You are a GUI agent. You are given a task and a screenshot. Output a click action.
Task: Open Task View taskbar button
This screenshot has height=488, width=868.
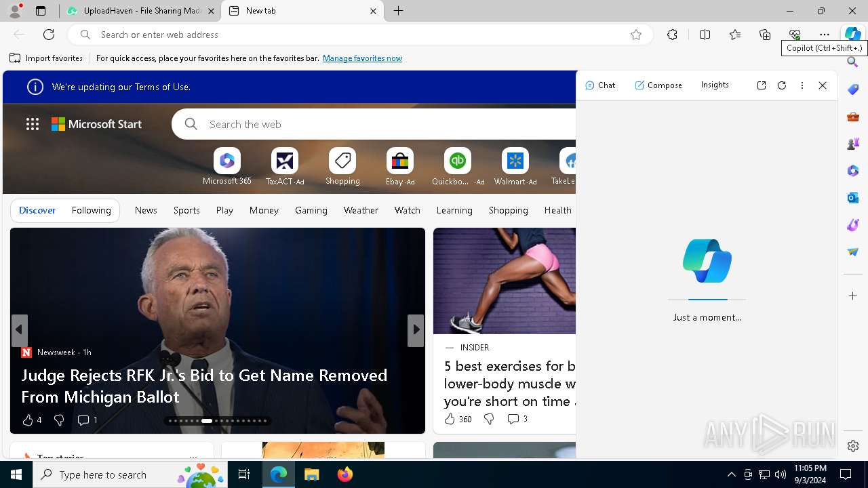(244, 474)
